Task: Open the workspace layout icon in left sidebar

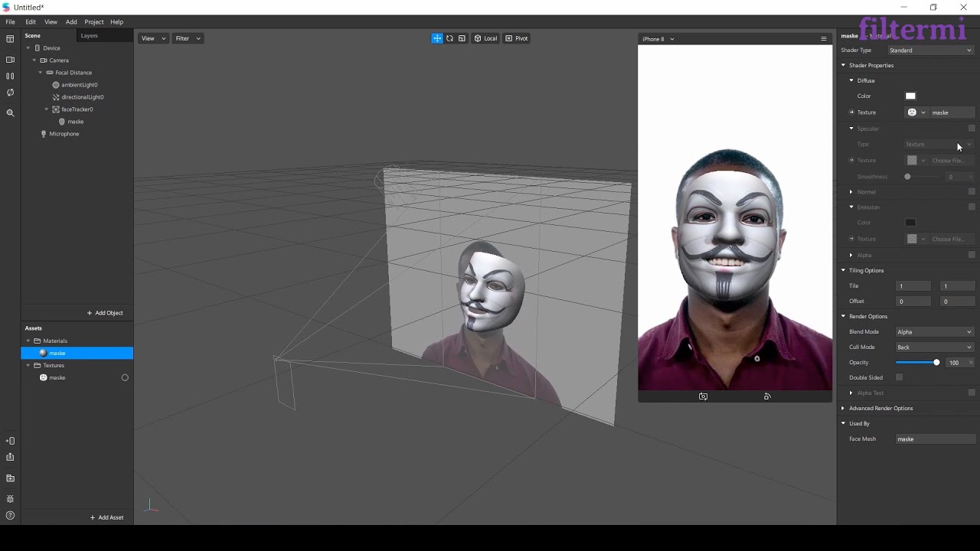Action: tap(10, 39)
